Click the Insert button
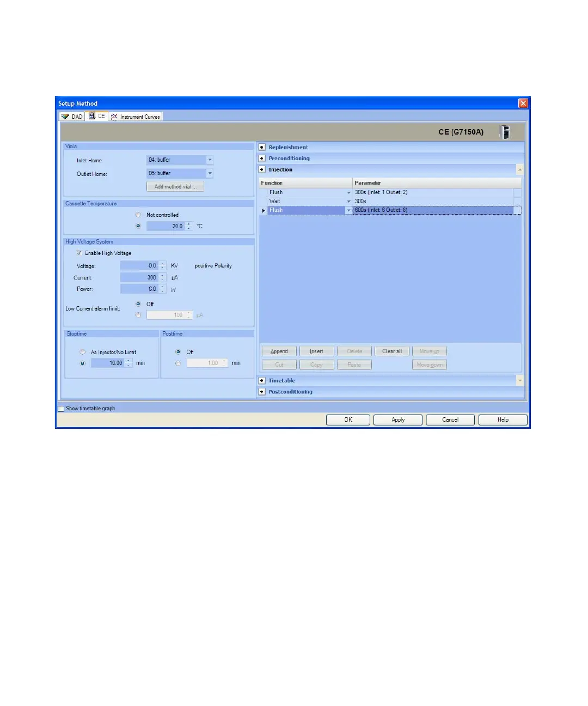588x706 pixels. point(317,351)
